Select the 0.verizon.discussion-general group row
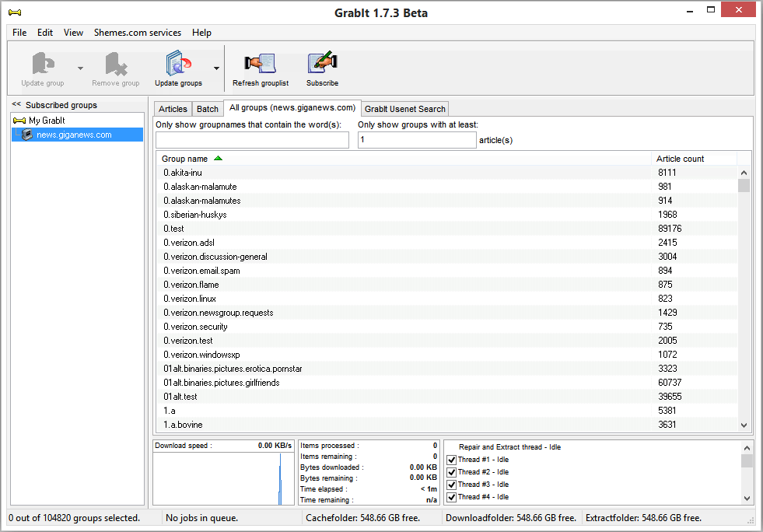Viewport: 763px width, 532px height. 448,257
